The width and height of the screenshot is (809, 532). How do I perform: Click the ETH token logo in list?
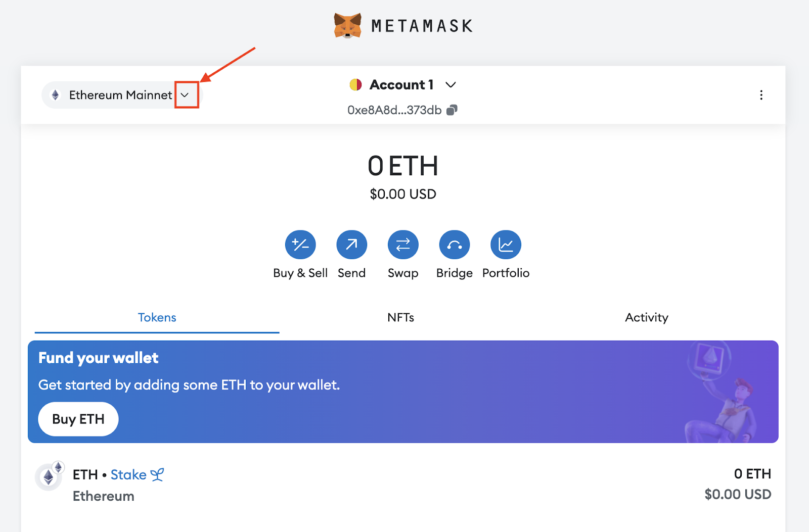49,476
